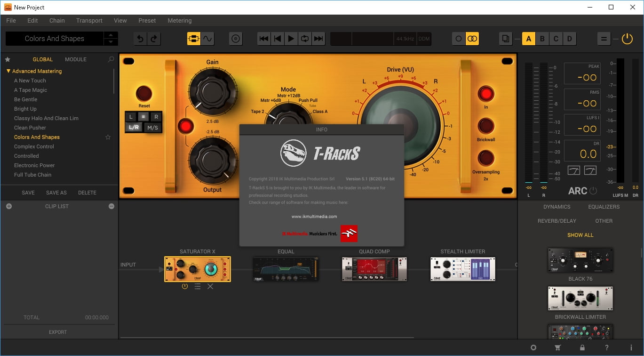This screenshot has height=356, width=644.
Task: Select preset Clean Pusher
Action: pos(30,128)
